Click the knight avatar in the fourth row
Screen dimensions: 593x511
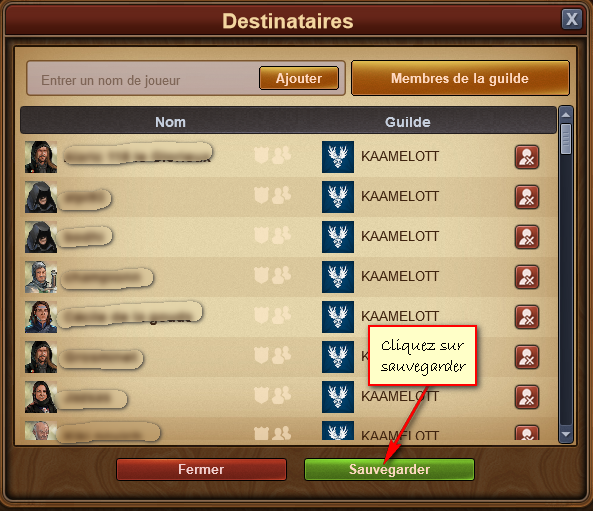tap(41, 277)
